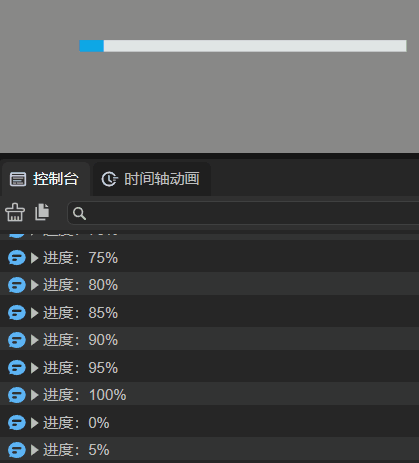Expand the 进度: 5% log entry
The width and height of the screenshot is (419, 463).
[x=35, y=450]
